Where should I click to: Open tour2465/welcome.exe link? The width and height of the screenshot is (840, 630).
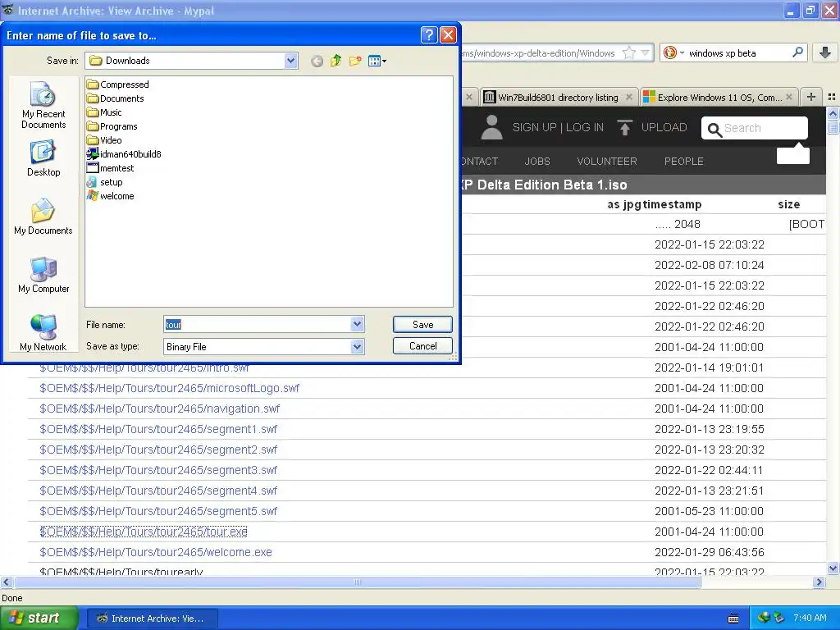(x=156, y=552)
